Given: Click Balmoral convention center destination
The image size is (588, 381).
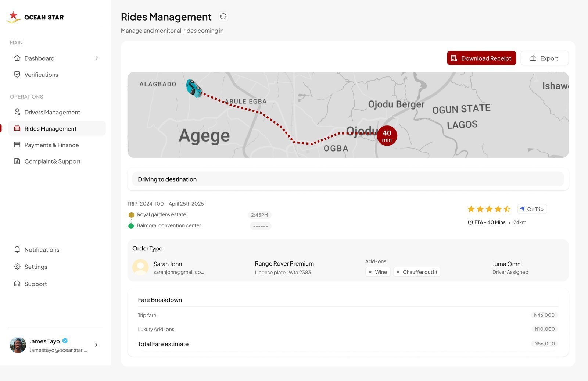Looking at the screenshot, I should [x=169, y=225].
